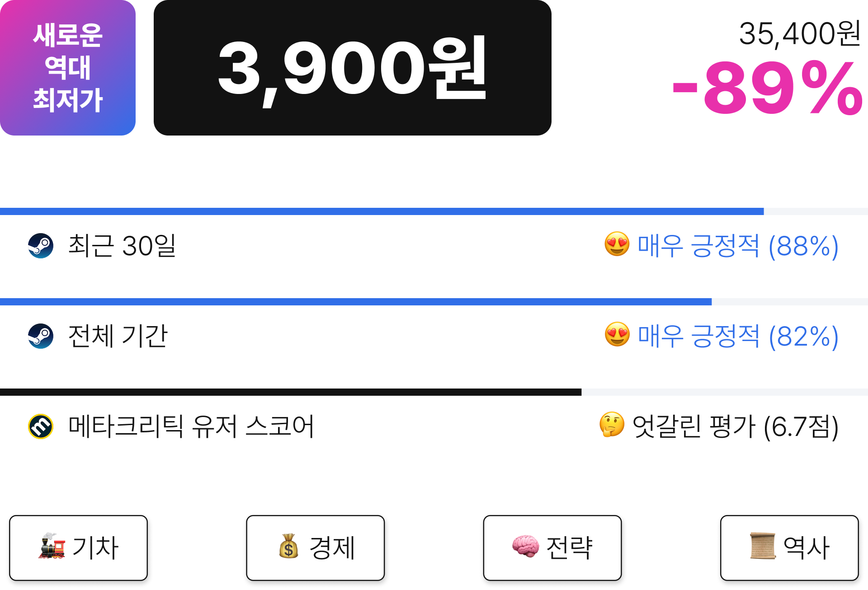Viewport: 868px width, 590px height.
Task: Click the brain emoji in 전략 tag
Action: pyautogui.click(x=525, y=546)
